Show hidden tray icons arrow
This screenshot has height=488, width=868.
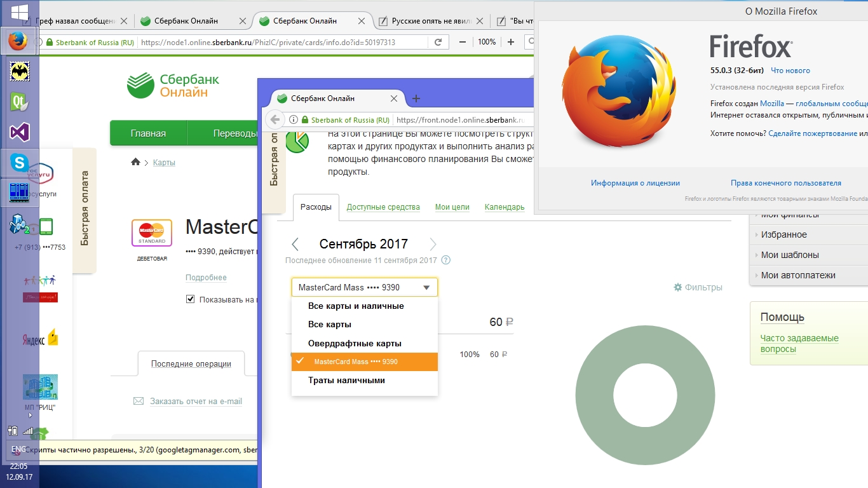tap(30, 416)
